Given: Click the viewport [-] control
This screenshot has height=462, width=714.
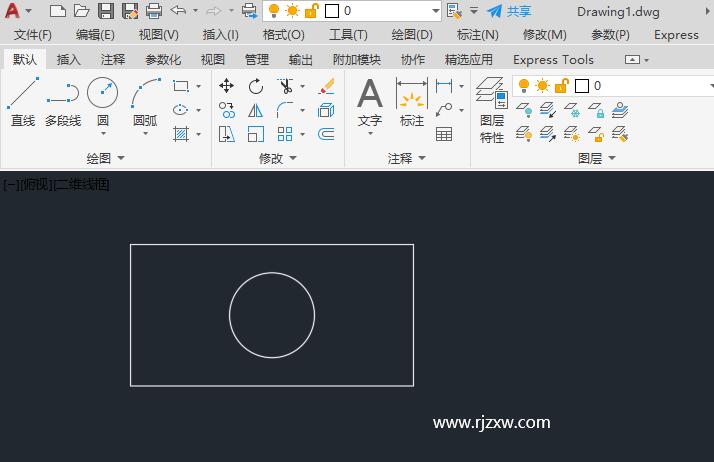Looking at the screenshot, I should [x=11, y=185].
